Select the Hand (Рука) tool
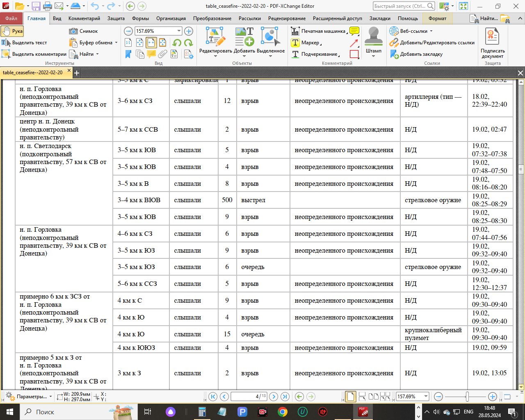This screenshot has height=420, width=525. pos(12,31)
